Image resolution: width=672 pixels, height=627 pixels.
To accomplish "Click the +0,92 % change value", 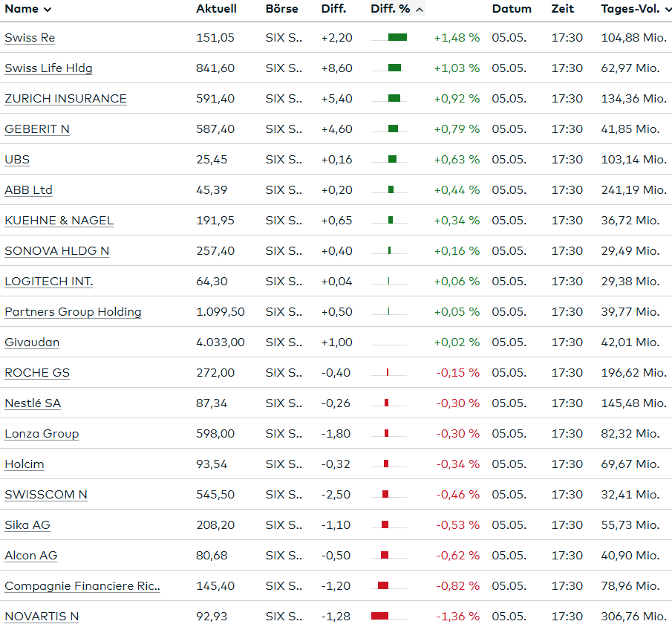I will (457, 99).
